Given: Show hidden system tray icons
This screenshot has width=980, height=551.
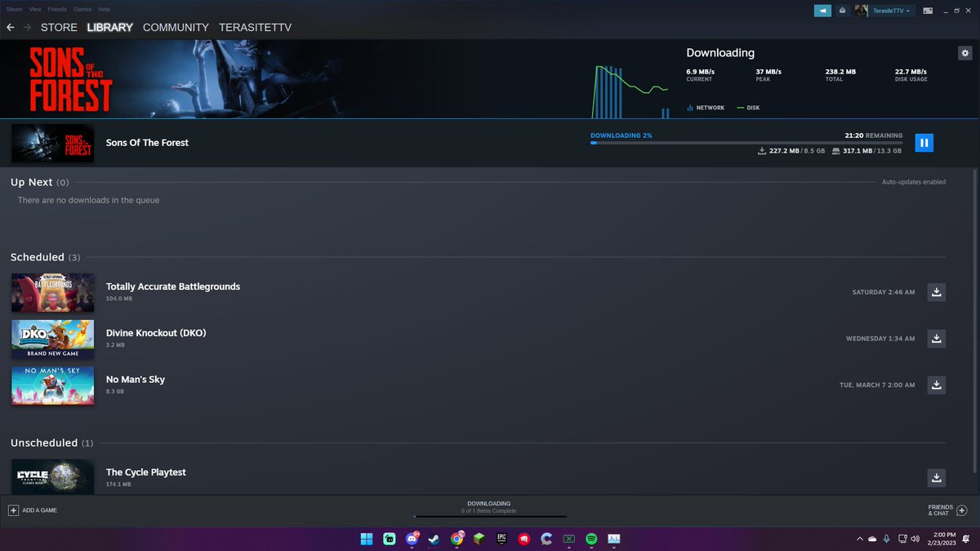Looking at the screenshot, I should click(x=859, y=539).
